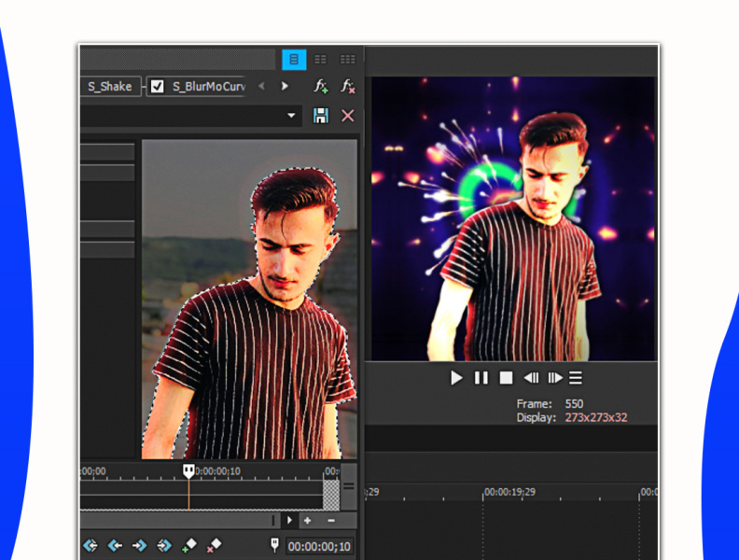Image resolution: width=739 pixels, height=560 pixels.
Task: Click the keyframe timeline horizontal scrollbar
Action: 179,521
